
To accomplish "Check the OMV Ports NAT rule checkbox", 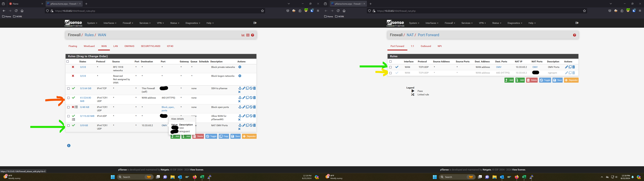I will (x=390, y=67).
